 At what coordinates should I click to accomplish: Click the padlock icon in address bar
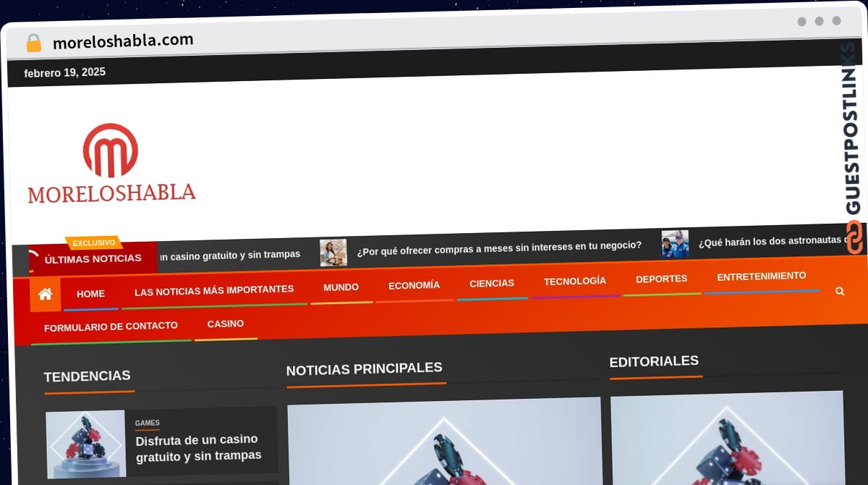click(x=33, y=43)
